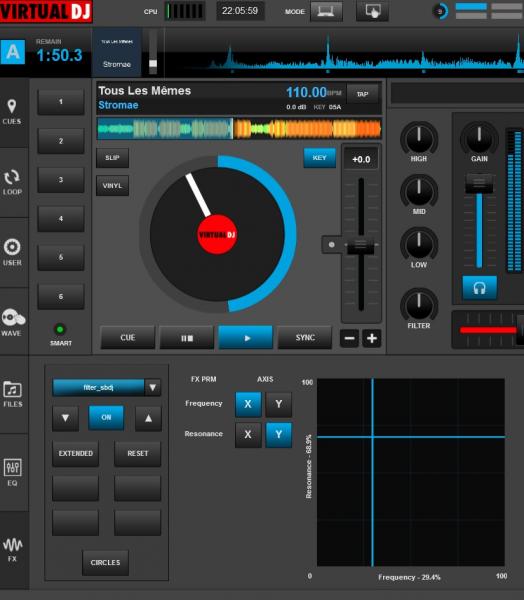
Task: Click the Tous Les Mêmes track title
Action: pos(145,91)
